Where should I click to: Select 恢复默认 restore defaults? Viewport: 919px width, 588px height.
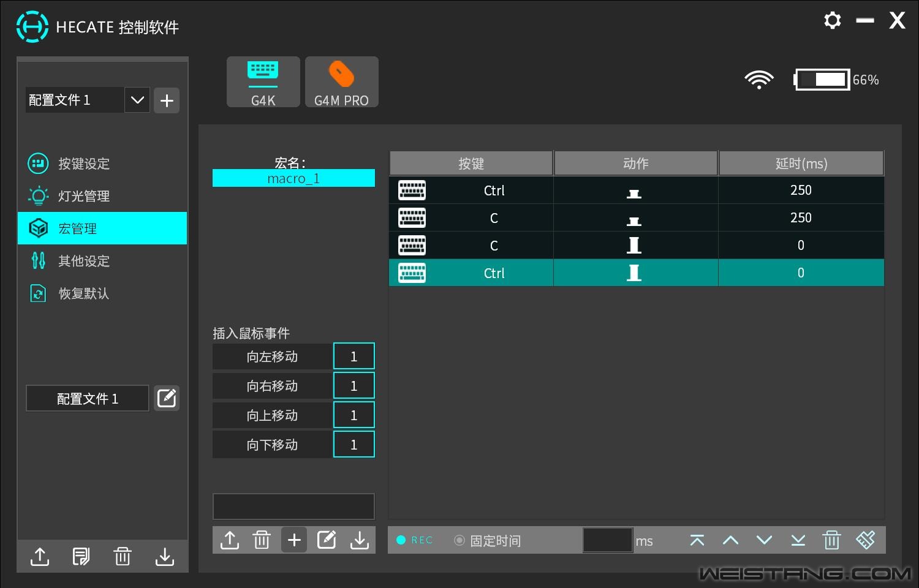coord(102,293)
